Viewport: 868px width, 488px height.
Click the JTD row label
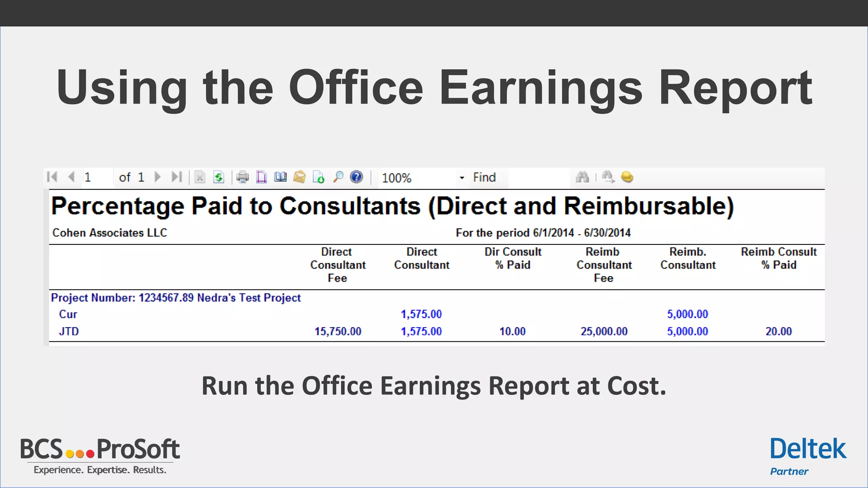[69, 331]
